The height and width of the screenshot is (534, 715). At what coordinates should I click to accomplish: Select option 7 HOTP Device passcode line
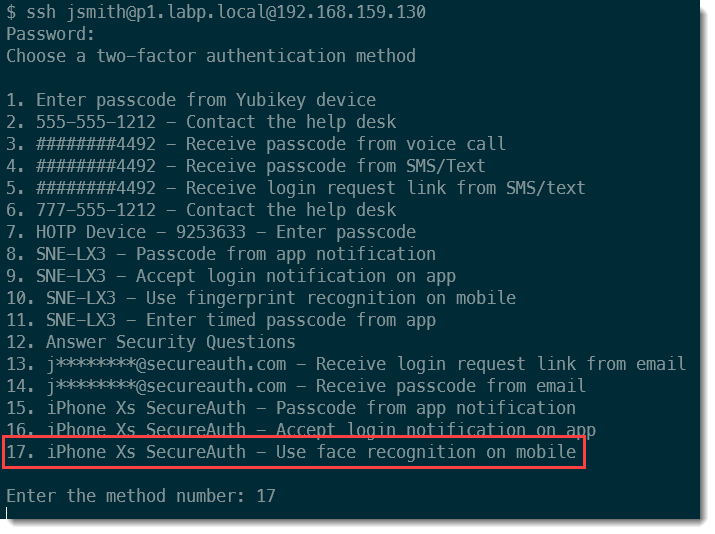coord(211,232)
